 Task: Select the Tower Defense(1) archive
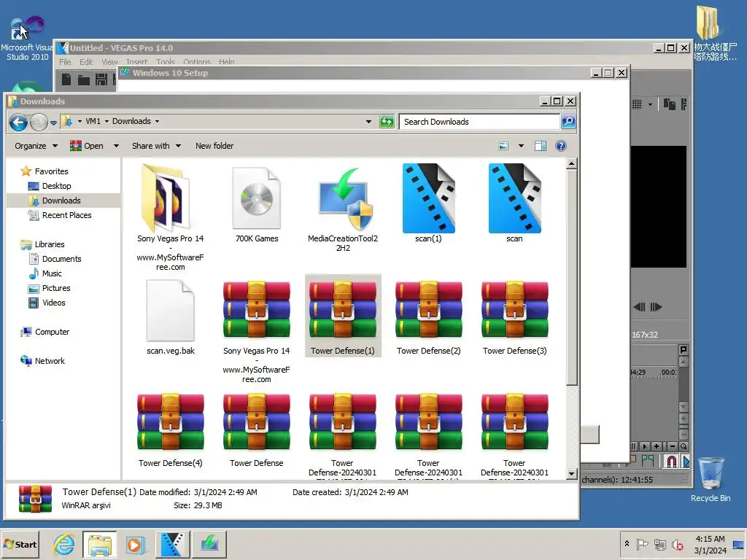[343, 316]
